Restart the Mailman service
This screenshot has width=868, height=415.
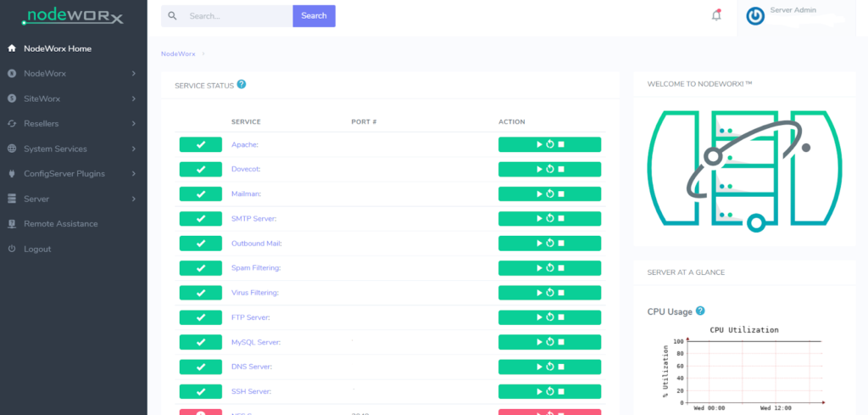coord(550,194)
